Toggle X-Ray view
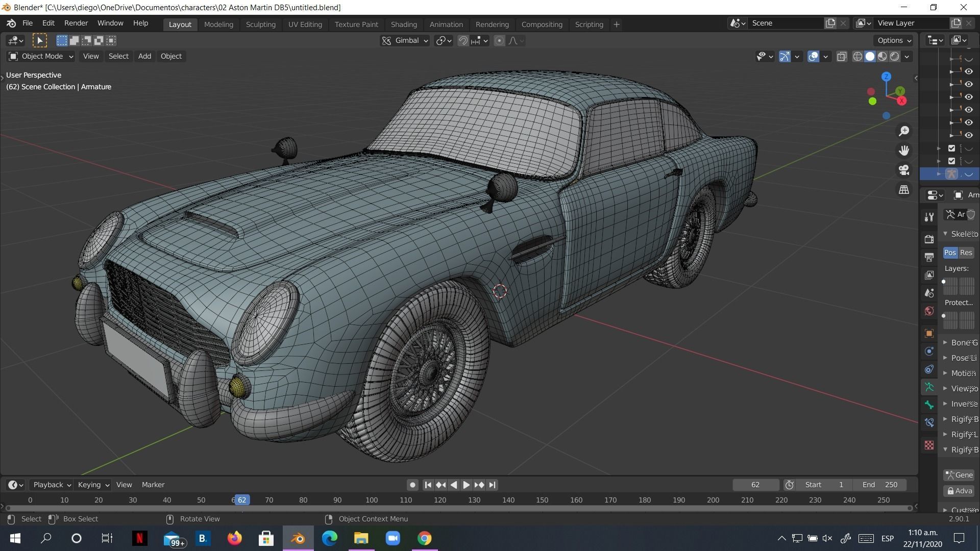Screen dimensions: 980x551 coord(842,57)
